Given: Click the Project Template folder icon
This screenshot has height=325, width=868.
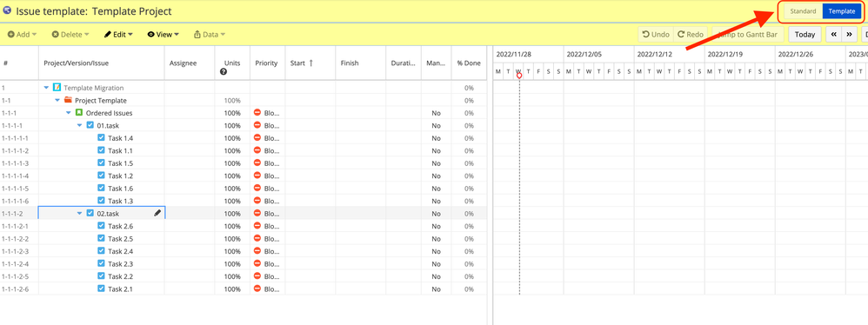Looking at the screenshot, I should click(68, 100).
